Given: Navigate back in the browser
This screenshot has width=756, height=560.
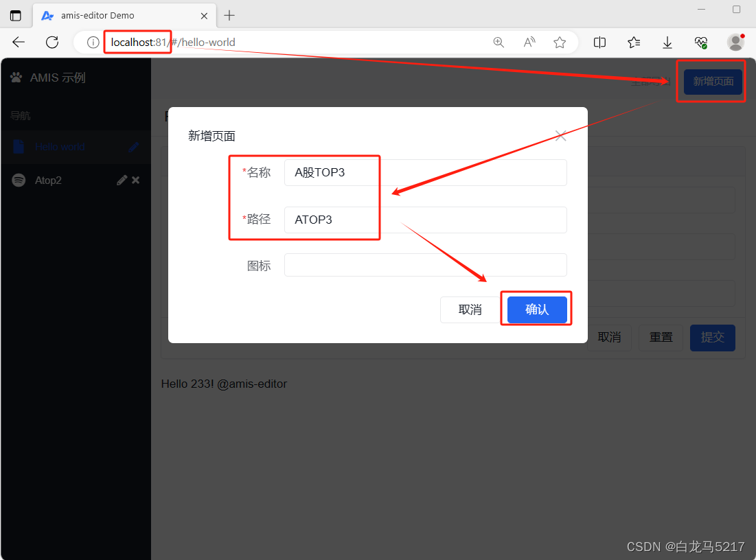Looking at the screenshot, I should 19,42.
